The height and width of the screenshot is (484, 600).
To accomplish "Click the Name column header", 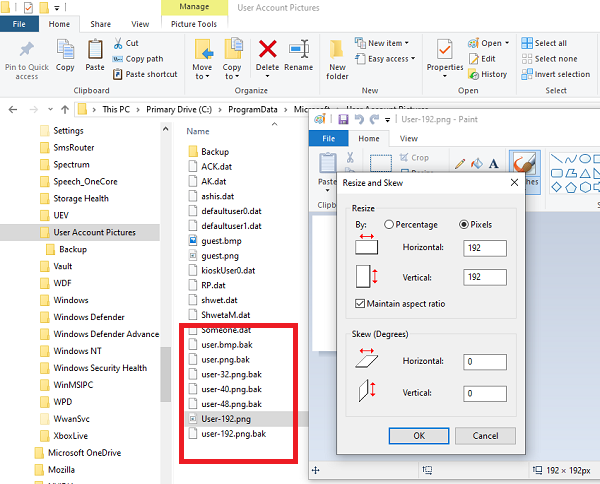I will (x=198, y=131).
